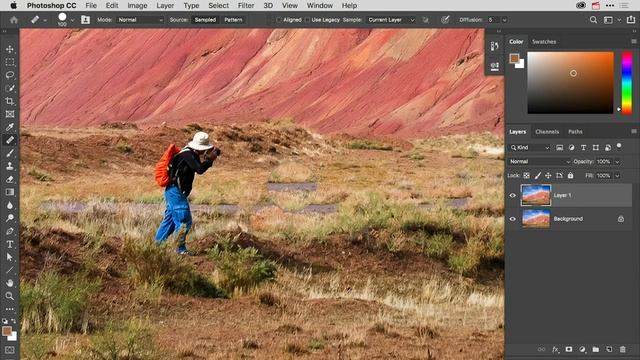Select the Crop tool

[x=10, y=101]
